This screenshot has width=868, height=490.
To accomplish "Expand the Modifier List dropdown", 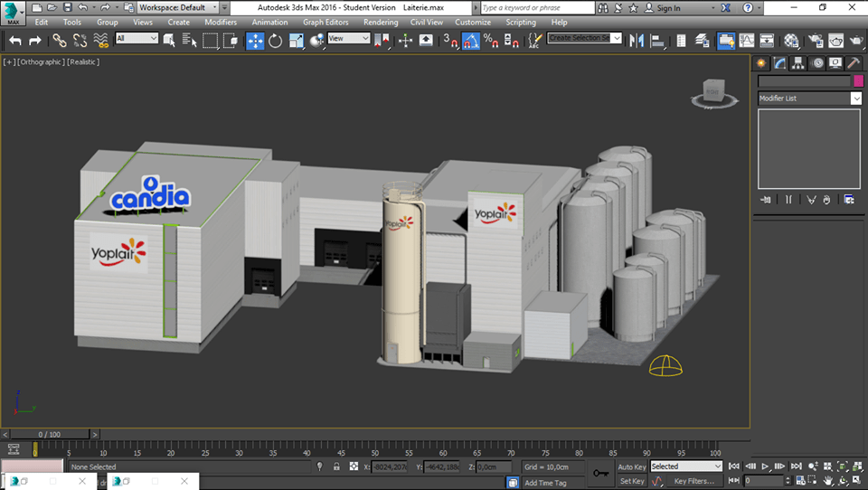I will tap(855, 99).
